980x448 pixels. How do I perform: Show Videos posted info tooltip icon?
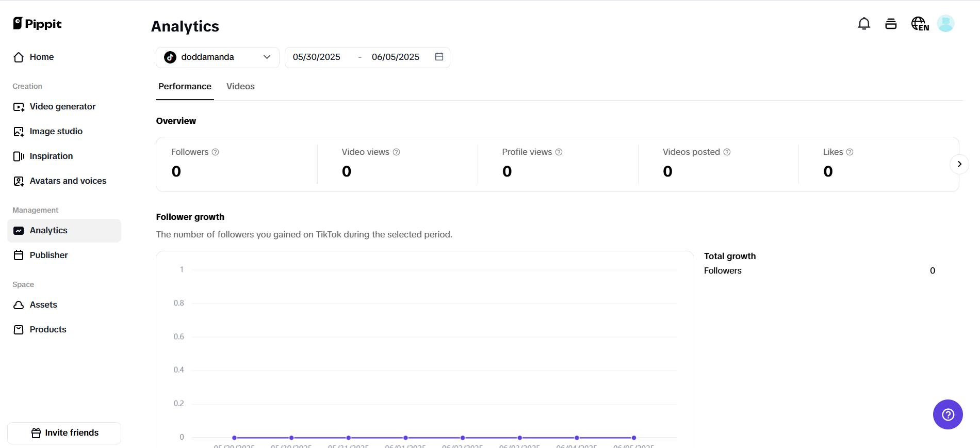(x=727, y=152)
